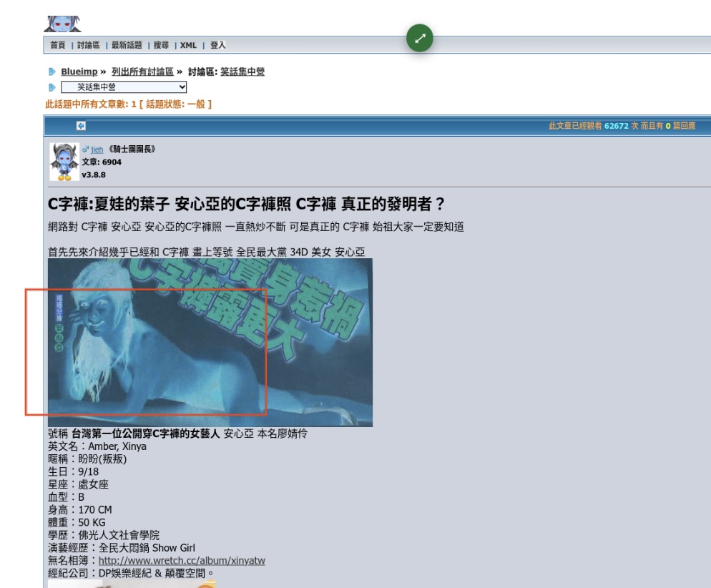
Task: Click jieh's user avatar image
Action: point(64,161)
